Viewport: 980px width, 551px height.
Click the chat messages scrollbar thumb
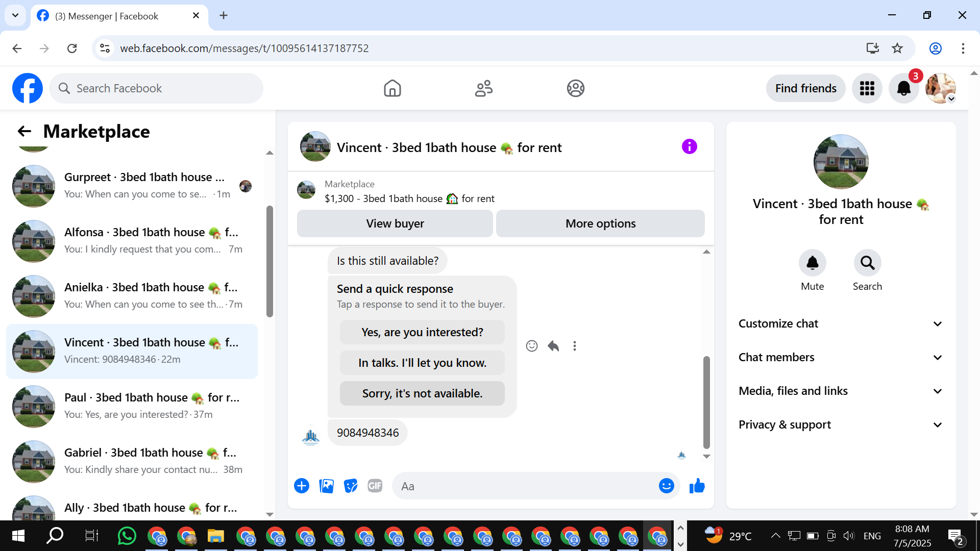point(706,402)
